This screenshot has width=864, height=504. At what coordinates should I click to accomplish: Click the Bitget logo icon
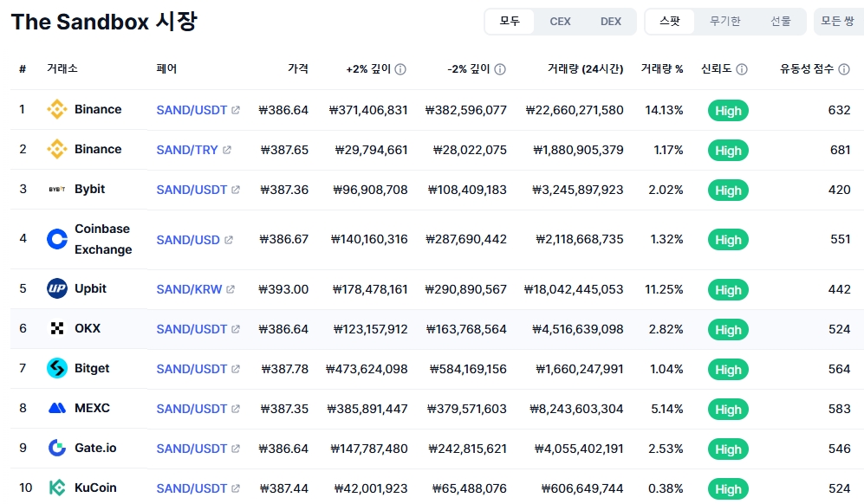point(56,368)
